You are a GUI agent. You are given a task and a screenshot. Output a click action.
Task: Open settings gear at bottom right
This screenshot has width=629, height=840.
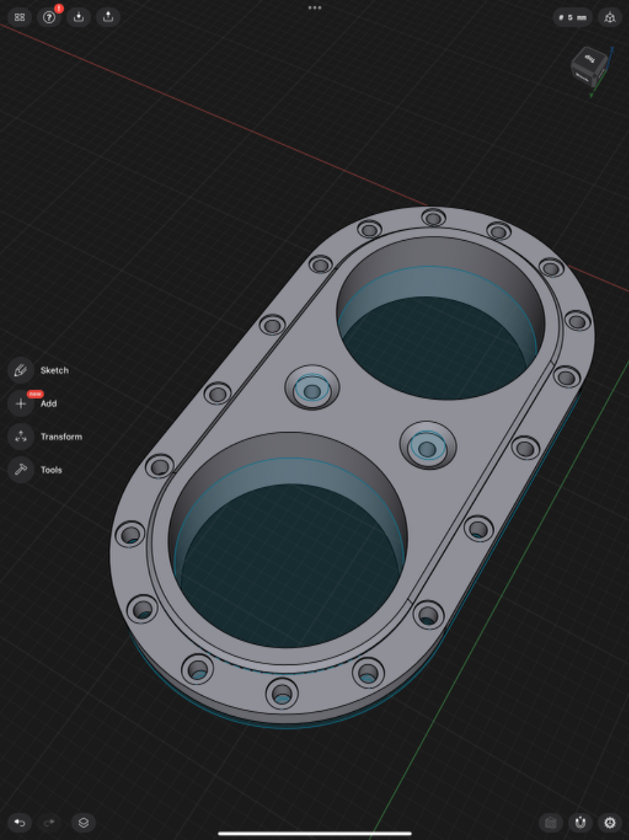609,822
